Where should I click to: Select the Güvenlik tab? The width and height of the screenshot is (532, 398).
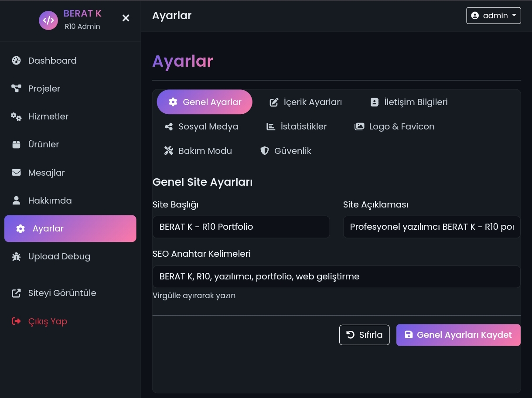[x=286, y=151]
